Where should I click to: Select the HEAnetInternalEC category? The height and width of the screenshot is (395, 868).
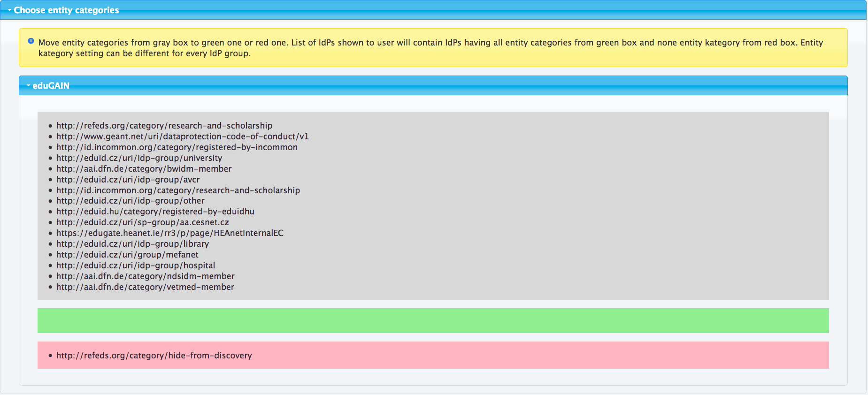(x=169, y=233)
